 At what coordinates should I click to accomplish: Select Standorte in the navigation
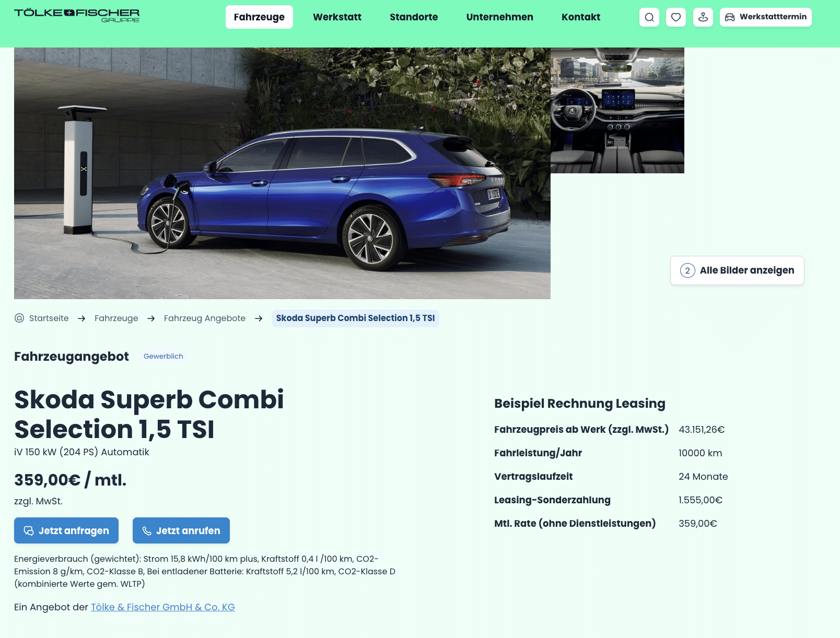pyautogui.click(x=414, y=17)
